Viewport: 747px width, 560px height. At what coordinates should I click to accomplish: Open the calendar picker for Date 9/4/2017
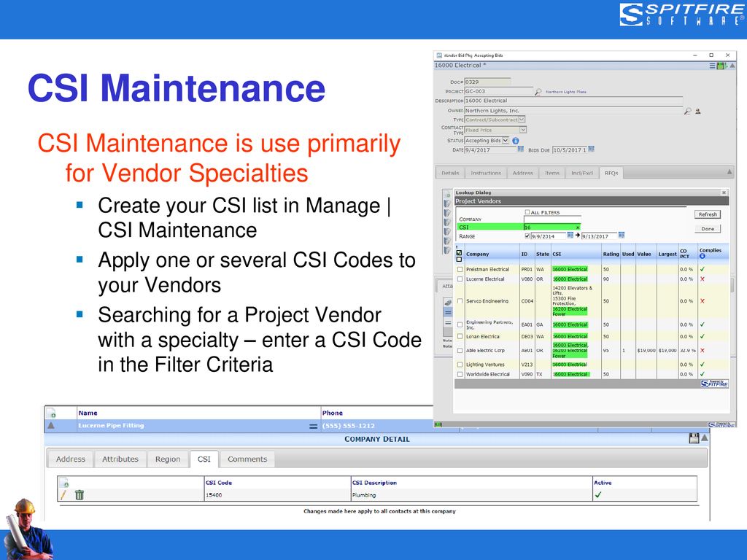(520, 149)
